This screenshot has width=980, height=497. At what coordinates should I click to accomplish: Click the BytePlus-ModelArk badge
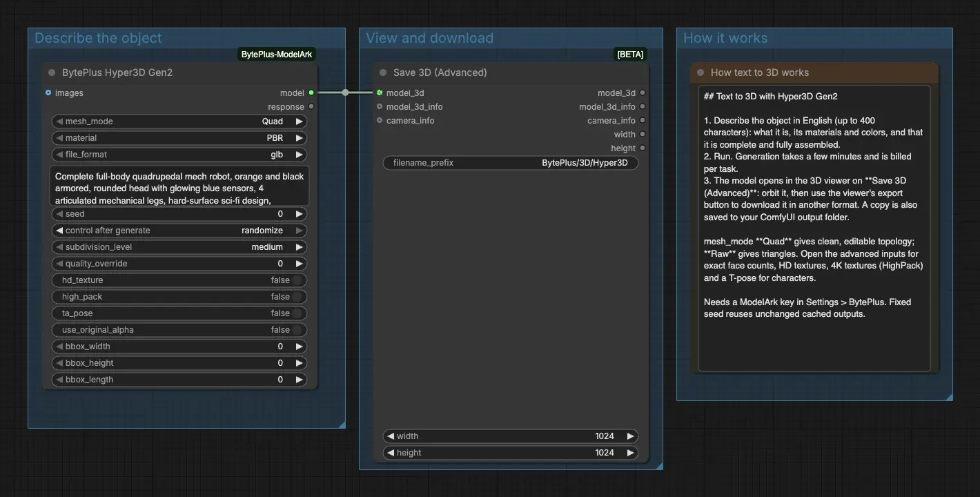[x=277, y=55]
